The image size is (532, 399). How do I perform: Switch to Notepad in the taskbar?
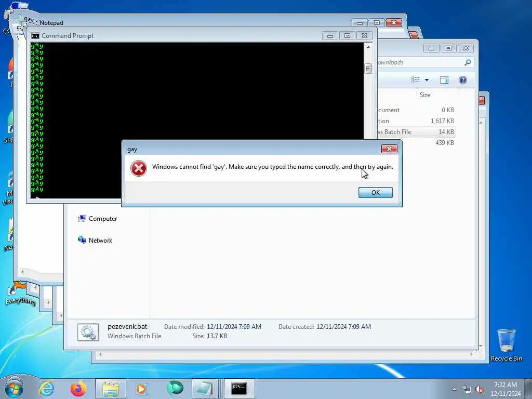(205, 389)
